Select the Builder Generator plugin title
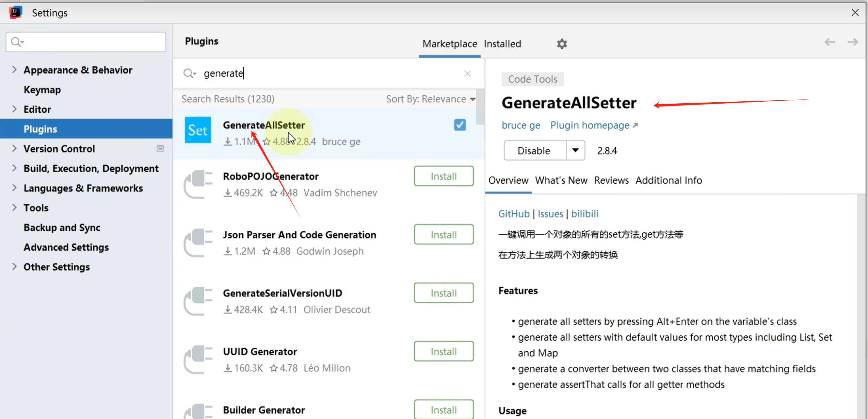 (264, 410)
